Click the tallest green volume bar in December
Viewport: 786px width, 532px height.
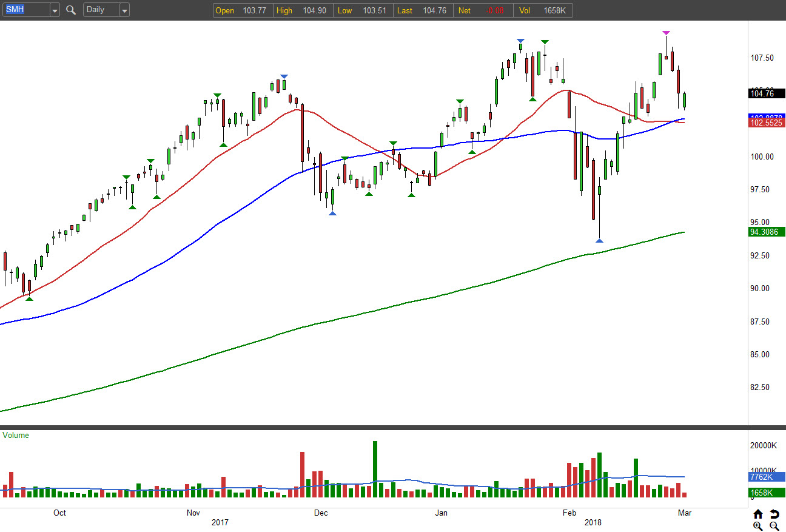(375, 470)
